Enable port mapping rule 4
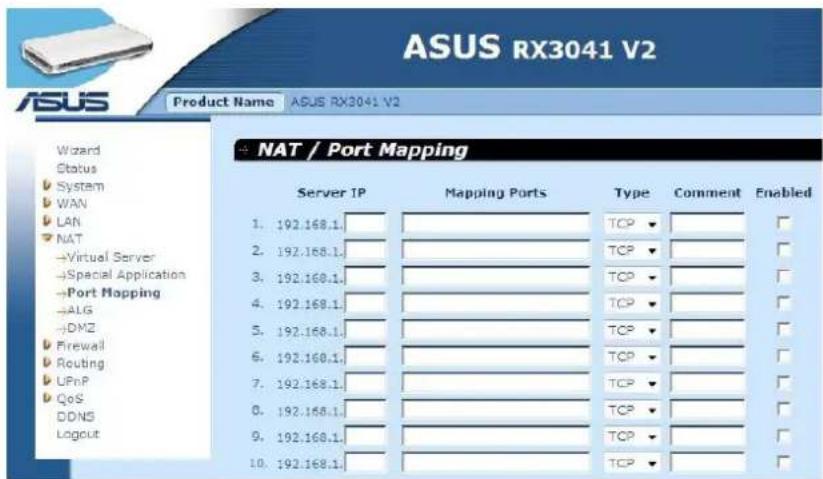 pos(783,303)
